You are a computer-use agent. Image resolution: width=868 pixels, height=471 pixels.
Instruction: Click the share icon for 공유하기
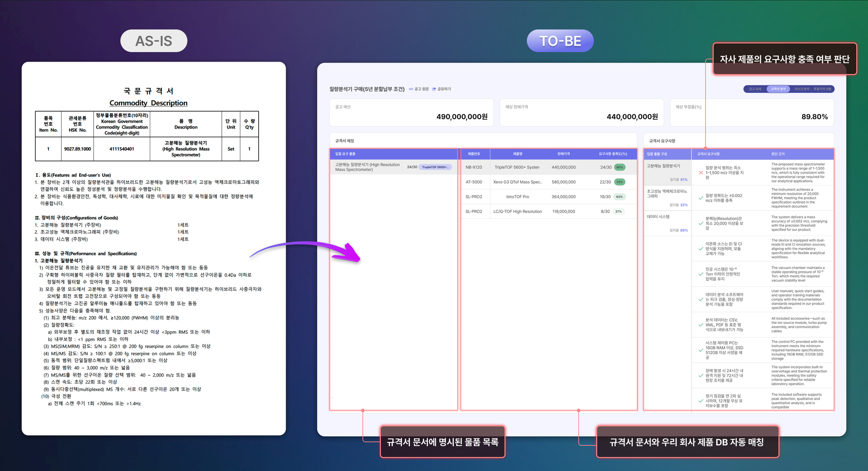[x=434, y=89]
